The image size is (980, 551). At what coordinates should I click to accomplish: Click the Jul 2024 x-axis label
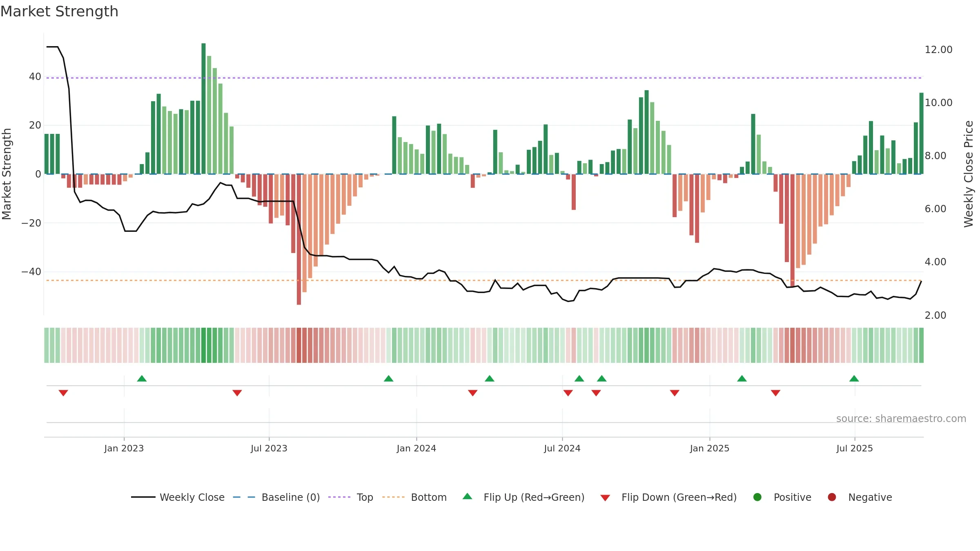tap(562, 448)
